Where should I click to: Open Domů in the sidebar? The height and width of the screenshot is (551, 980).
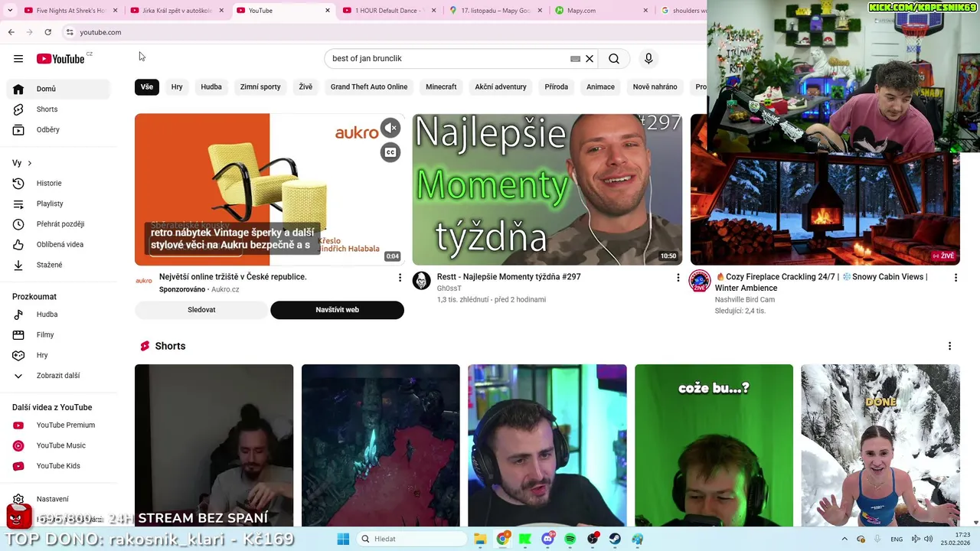(x=58, y=89)
